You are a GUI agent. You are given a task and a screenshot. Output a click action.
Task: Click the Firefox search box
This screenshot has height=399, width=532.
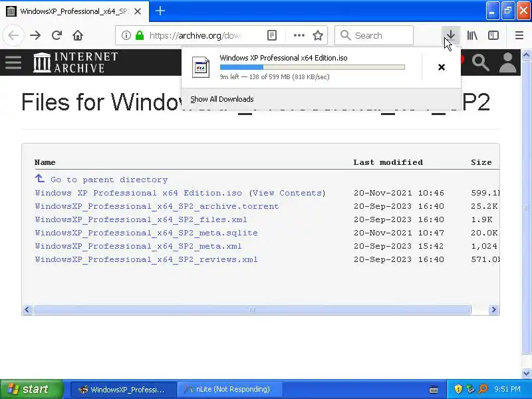[374, 35]
